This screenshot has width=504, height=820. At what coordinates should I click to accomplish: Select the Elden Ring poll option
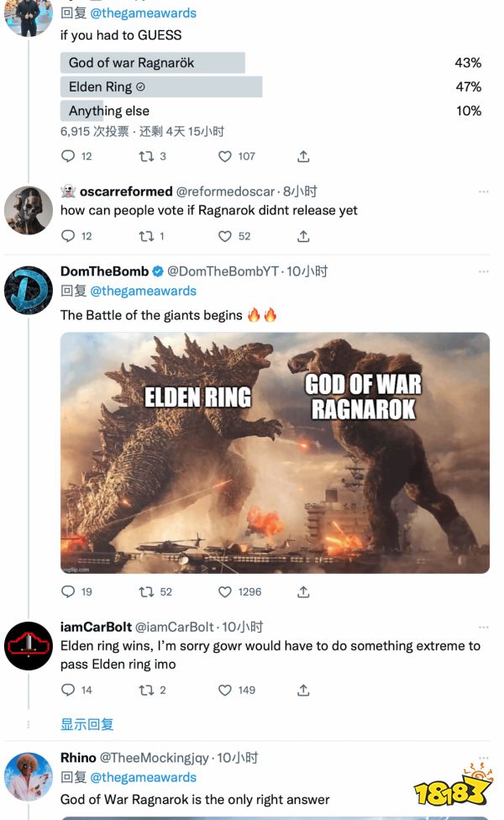tap(161, 87)
